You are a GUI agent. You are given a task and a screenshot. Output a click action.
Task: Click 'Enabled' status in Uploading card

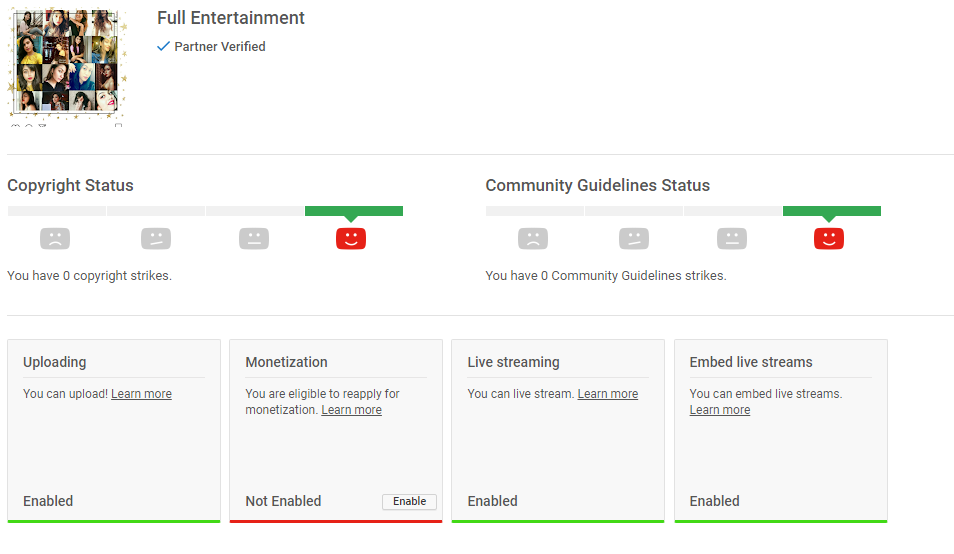tap(48, 501)
